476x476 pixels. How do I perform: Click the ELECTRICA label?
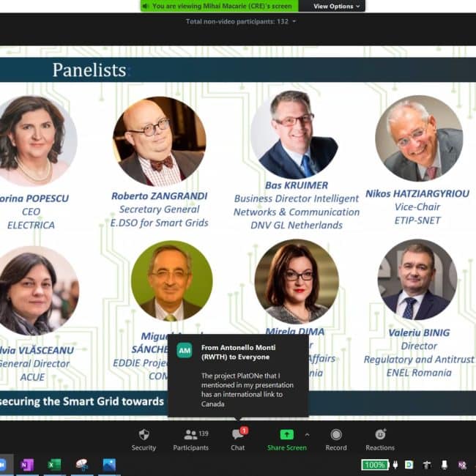(x=31, y=226)
